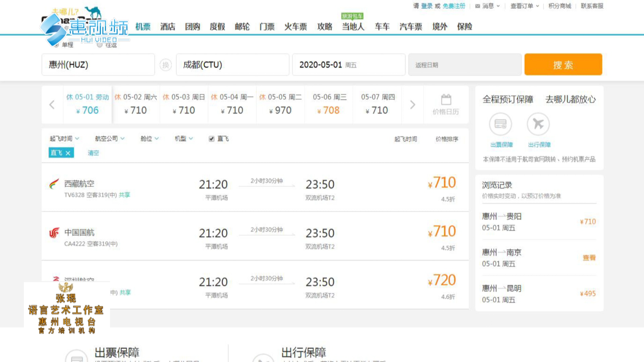Click the 西藏航空 airline logo
This screenshot has width=644, height=362.
[x=54, y=184]
